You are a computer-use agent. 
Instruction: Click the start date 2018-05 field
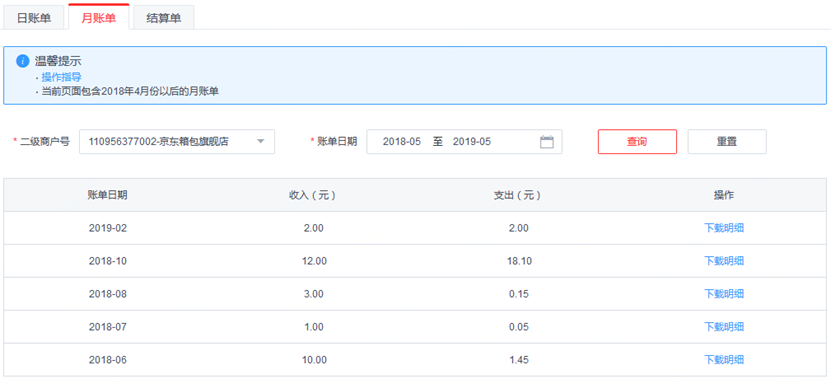402,142
